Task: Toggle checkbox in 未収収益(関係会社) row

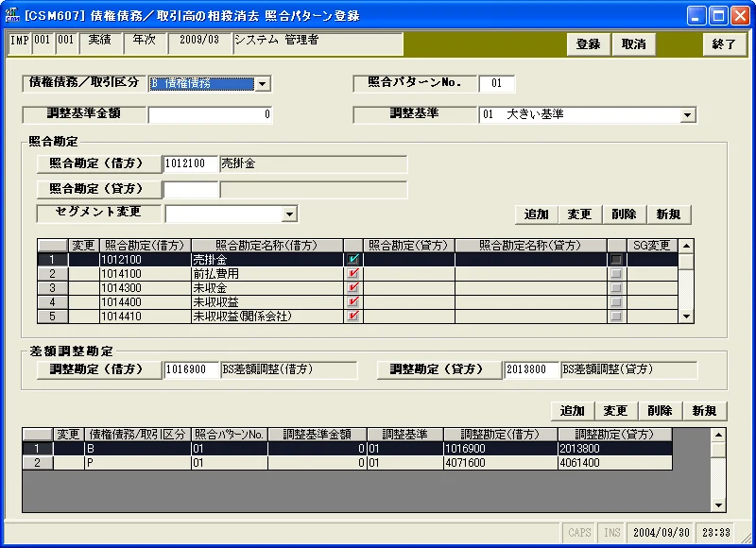Action: 352,317
